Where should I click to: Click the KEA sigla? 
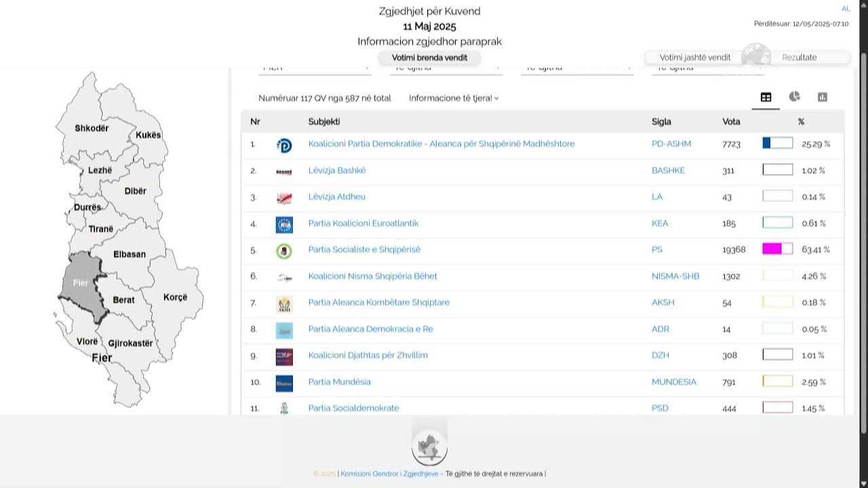(x=660, y=223)
